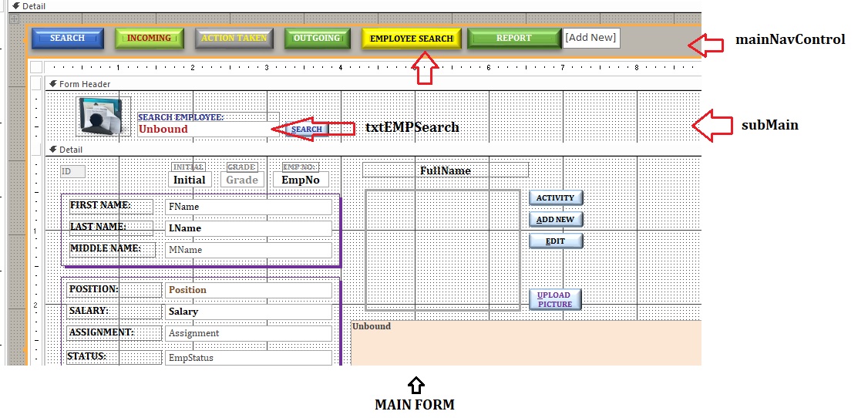Open the SEARCH navigation tab
Image resolution: width=868 pixels, height=418 pixels.
(68, 39)
